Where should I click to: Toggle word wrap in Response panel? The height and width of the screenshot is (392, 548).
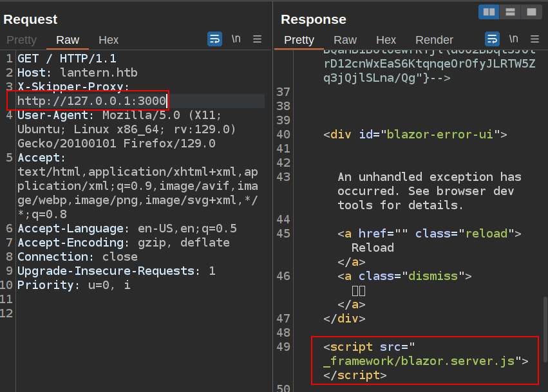click(x=492, y=39)
